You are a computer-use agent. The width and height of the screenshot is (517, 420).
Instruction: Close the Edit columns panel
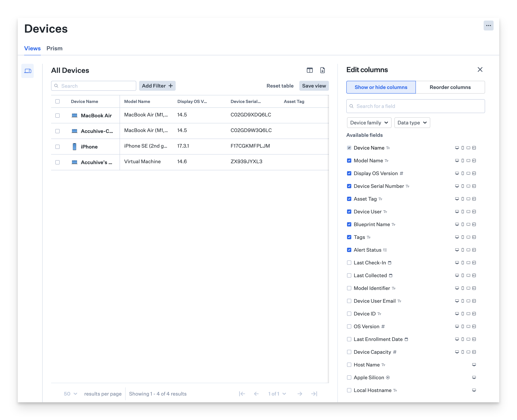tap(480, 70)
